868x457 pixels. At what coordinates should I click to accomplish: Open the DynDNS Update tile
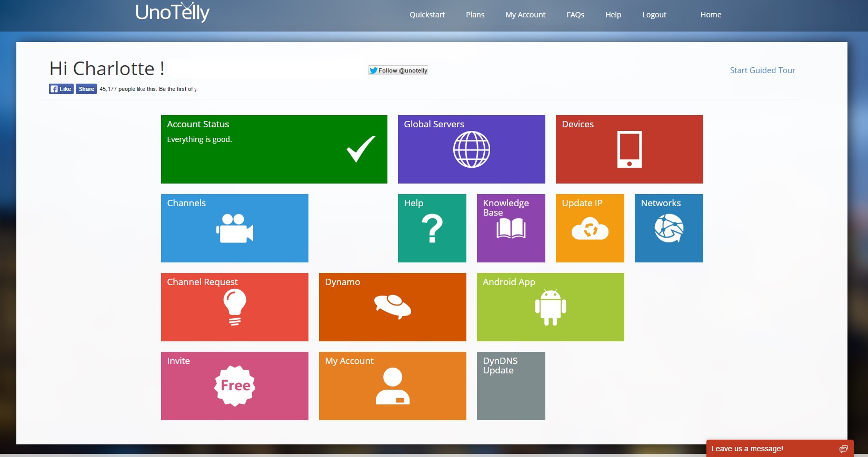511,386
